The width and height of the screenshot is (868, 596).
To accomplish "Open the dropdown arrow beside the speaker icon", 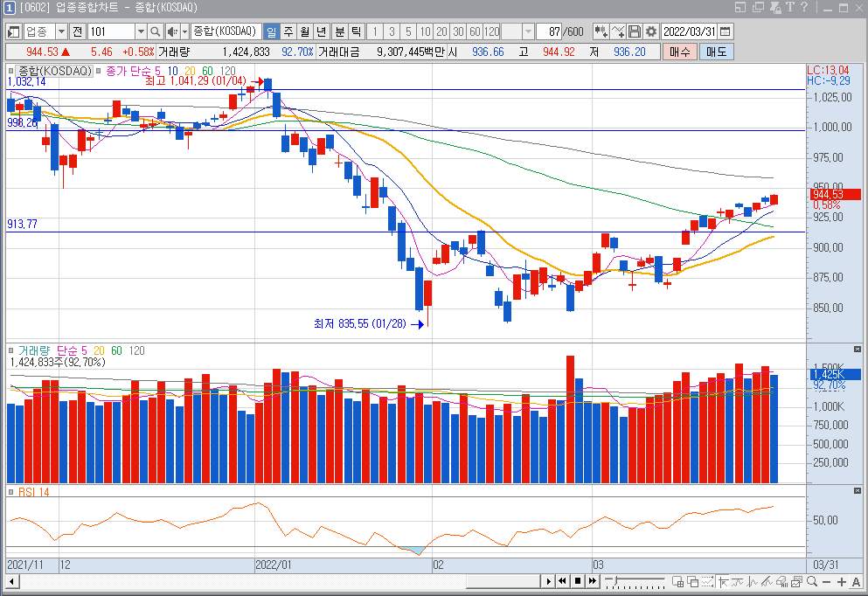I will click(x=185, y=31).
